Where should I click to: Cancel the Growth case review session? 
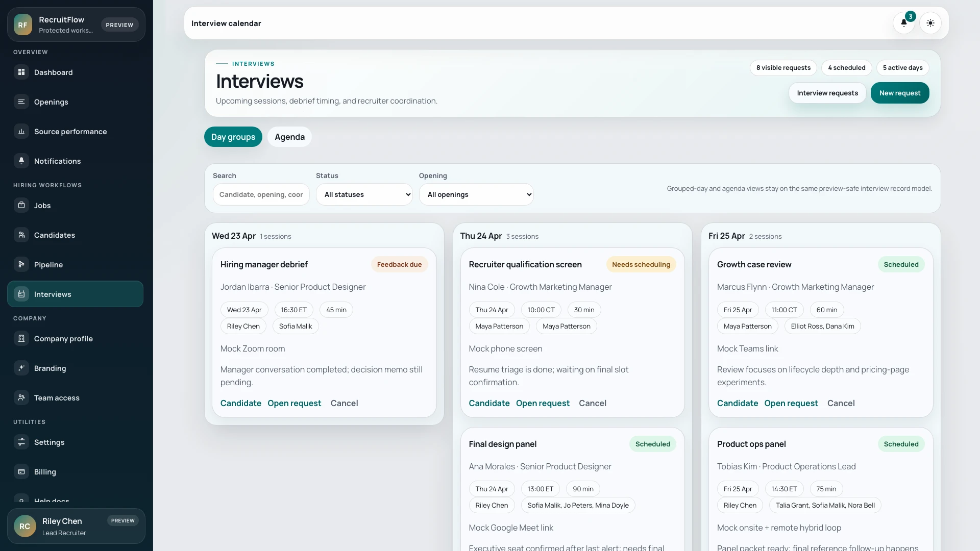pyautogui.click(x=841, y=403)
